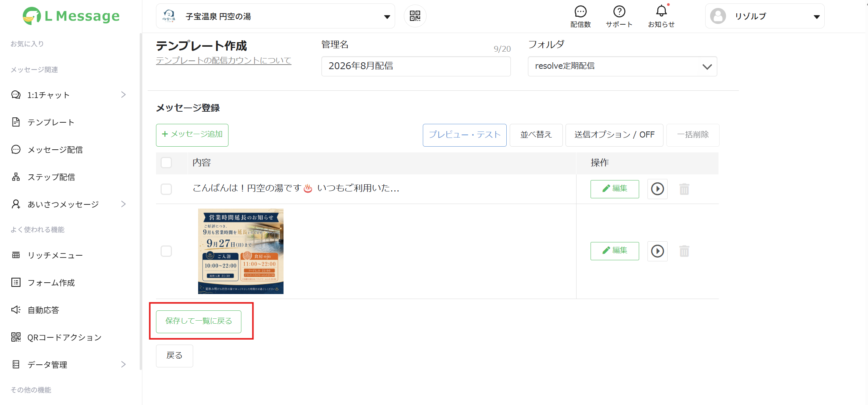868x405 pixels.
Task: Go to フォーム作成 in sidebar
Action: [51, 283]
